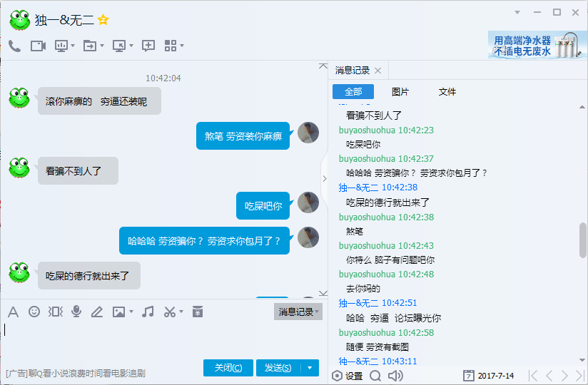This screenshot has width=588, height=385.
Task: Start a voice call with the phone icon
Action: tap(14, 46)
